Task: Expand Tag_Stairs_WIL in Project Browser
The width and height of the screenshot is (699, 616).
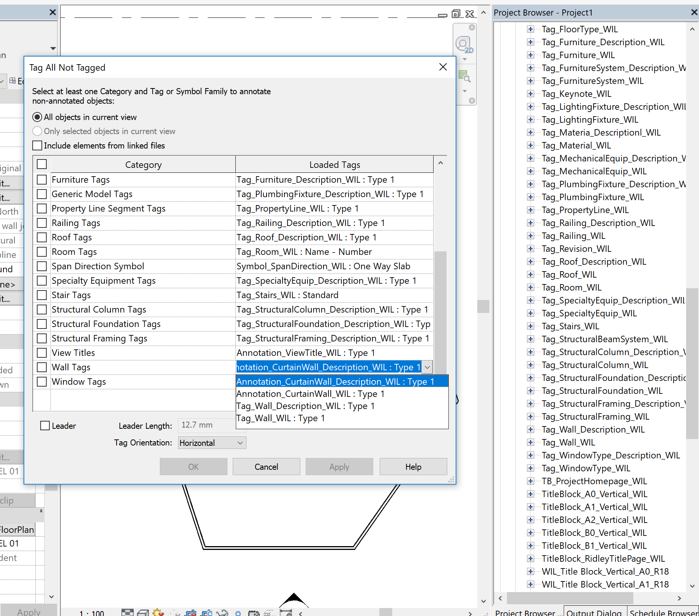Action: tap(530, 326)
